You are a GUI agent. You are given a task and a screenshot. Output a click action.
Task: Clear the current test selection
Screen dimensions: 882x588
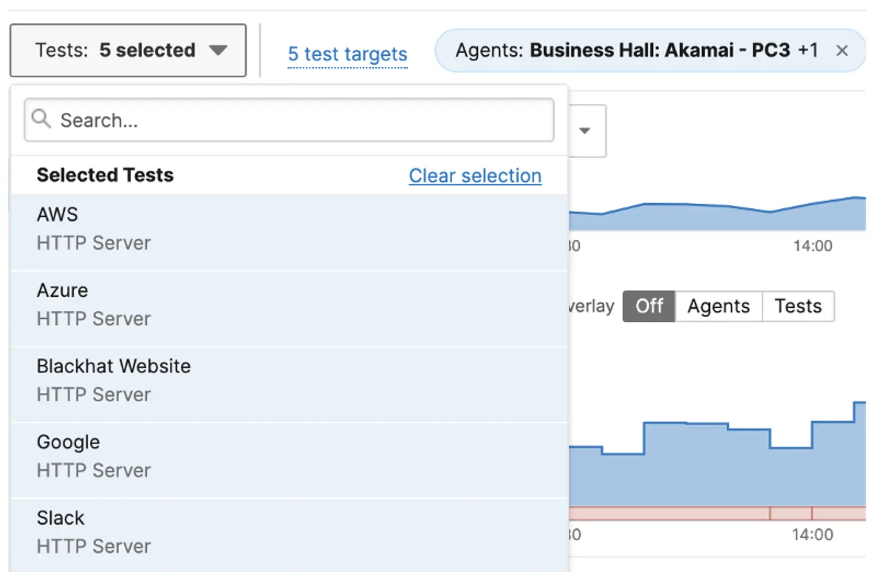(x=474, y=175)
